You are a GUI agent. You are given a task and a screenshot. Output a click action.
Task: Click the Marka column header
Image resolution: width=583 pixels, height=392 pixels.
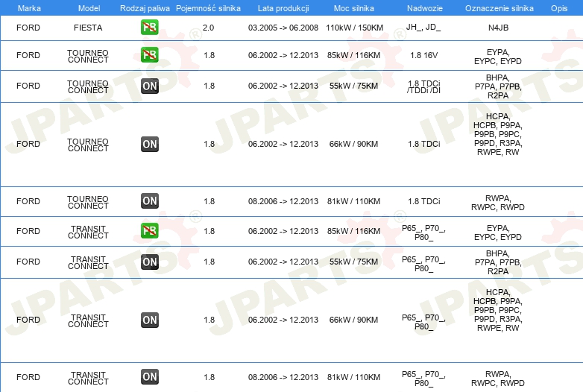click(x=29, y=8)
